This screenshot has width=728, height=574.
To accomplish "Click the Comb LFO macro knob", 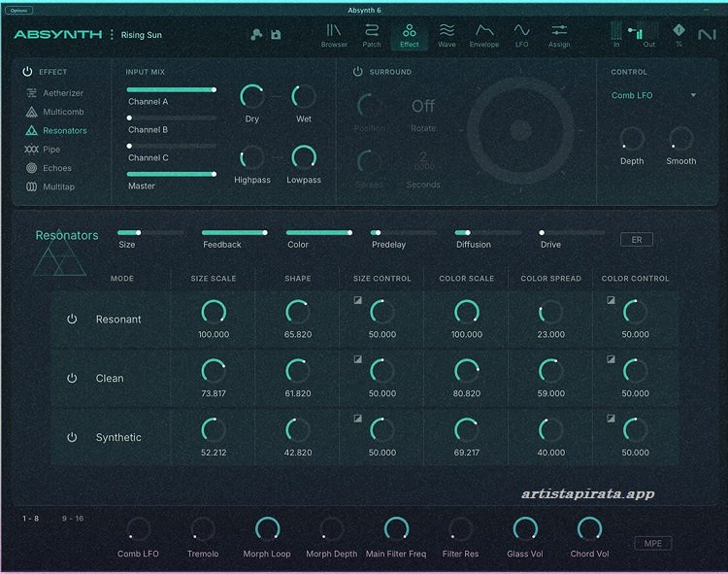I will coord(139,529).
